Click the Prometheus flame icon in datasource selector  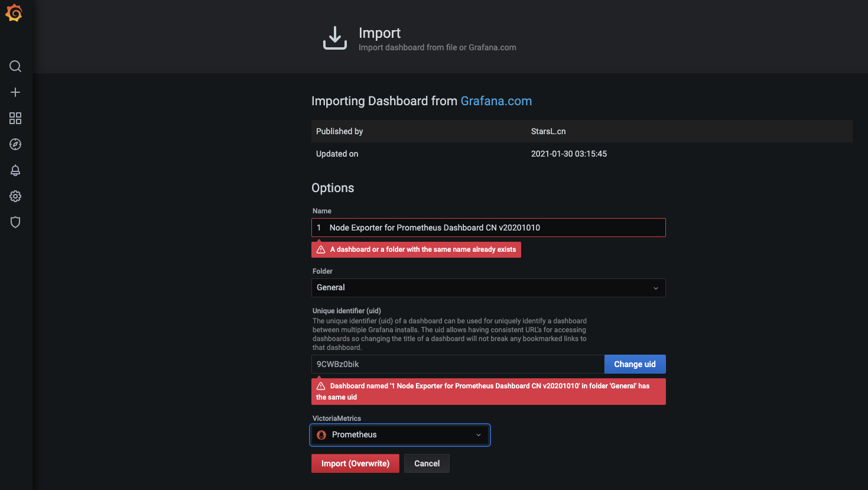point(321,435)
